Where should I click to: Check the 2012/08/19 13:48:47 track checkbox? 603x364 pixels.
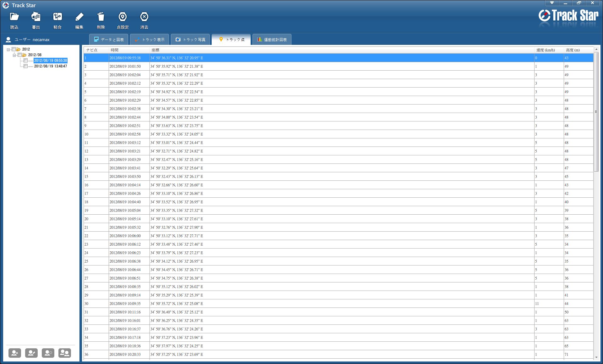26,66
